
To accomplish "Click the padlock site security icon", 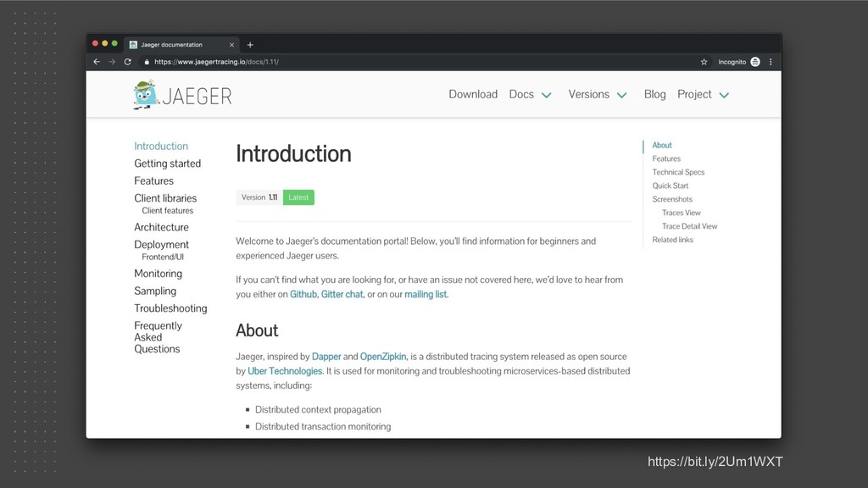I will pos(147,62).
